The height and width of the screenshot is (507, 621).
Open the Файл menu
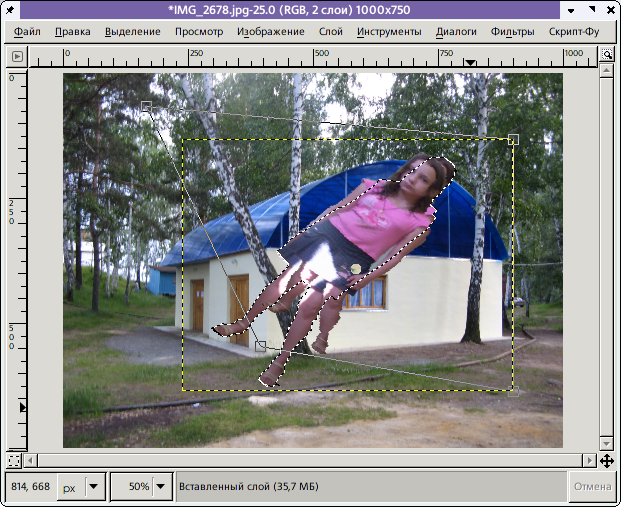28,31
